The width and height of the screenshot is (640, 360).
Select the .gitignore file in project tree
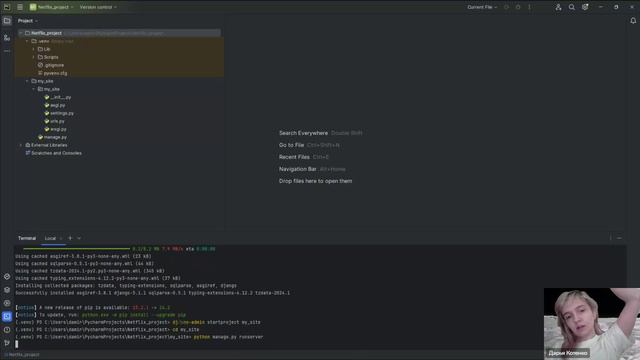[51, 65]
